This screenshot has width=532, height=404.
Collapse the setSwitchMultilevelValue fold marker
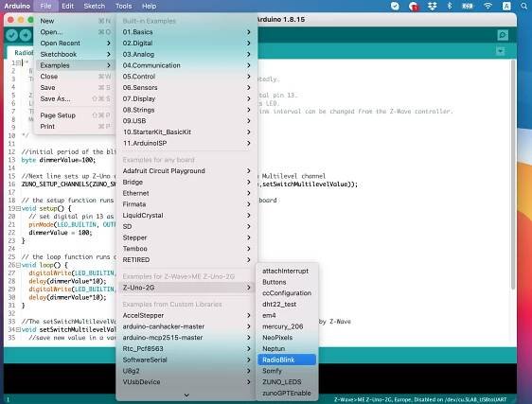click(18, 329)
